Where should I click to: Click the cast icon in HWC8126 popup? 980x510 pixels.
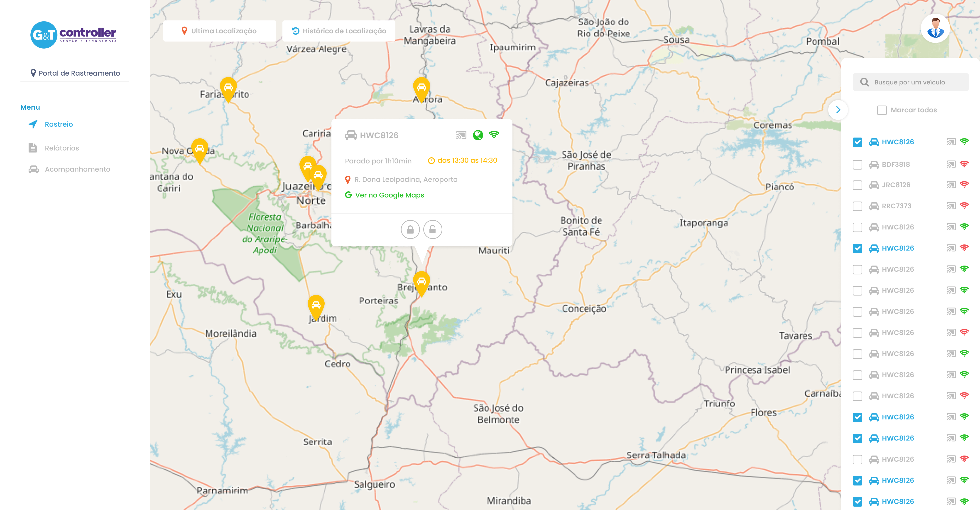click(x=461, y=135)
